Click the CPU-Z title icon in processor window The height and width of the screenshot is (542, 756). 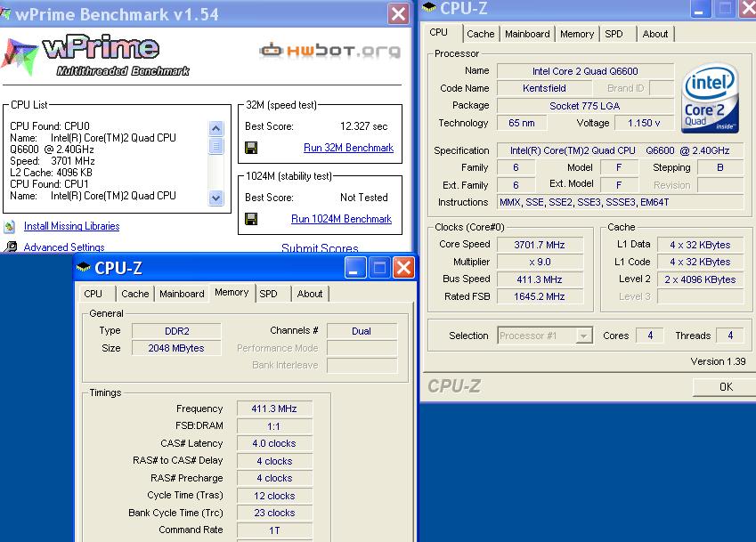pos(429,7)
